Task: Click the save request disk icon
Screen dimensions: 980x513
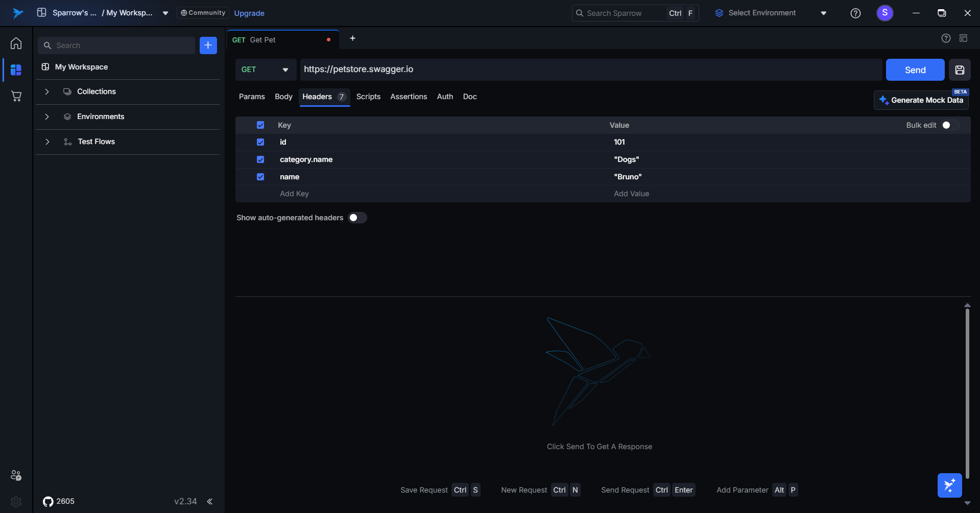Action: click(960, 70)
